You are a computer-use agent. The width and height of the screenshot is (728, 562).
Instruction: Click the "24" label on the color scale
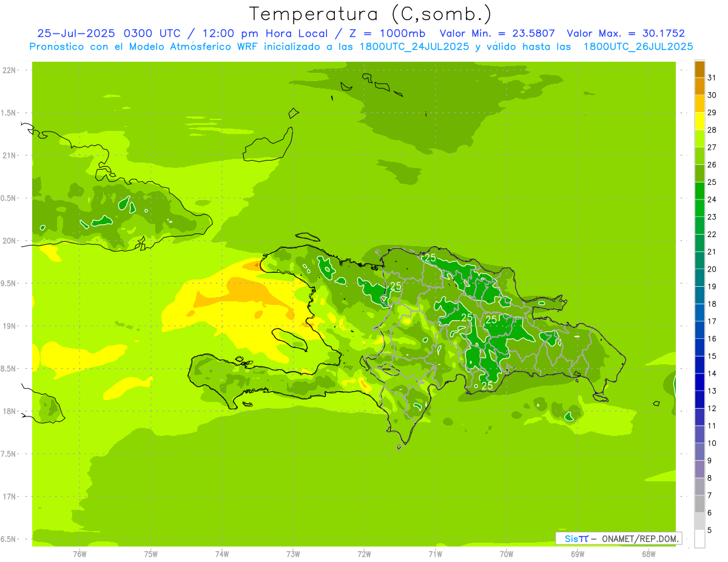point(712,199)
